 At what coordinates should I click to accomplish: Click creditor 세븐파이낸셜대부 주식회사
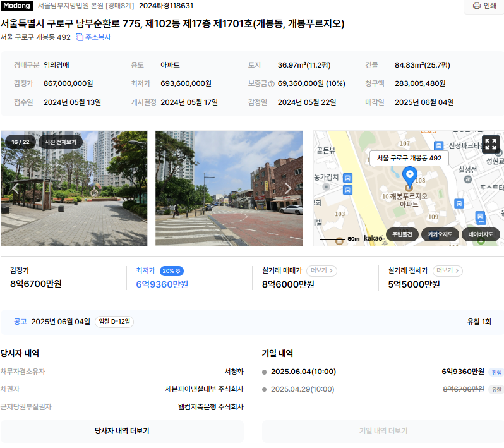[204, 389]
